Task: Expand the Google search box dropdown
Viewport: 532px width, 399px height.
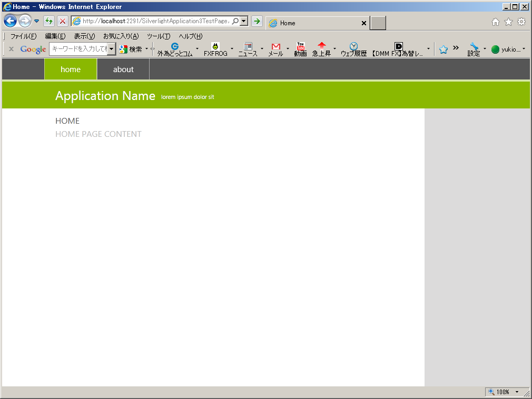Action: pyautogui.click(x=112, y=49)
